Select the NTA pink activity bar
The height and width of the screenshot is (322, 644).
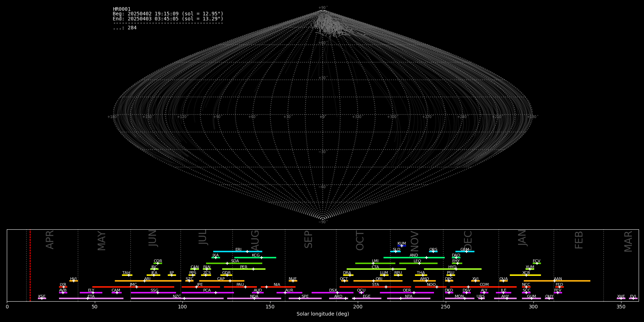click(409, 298)
